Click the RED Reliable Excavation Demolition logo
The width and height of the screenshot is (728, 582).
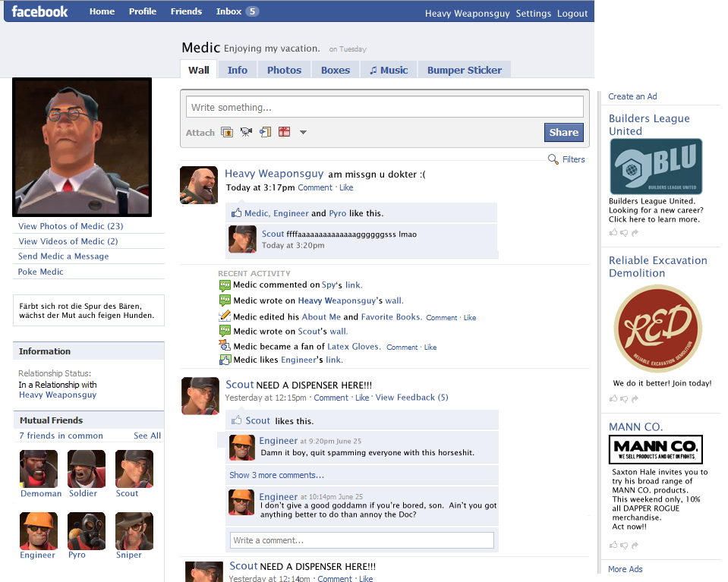(658, 328)
